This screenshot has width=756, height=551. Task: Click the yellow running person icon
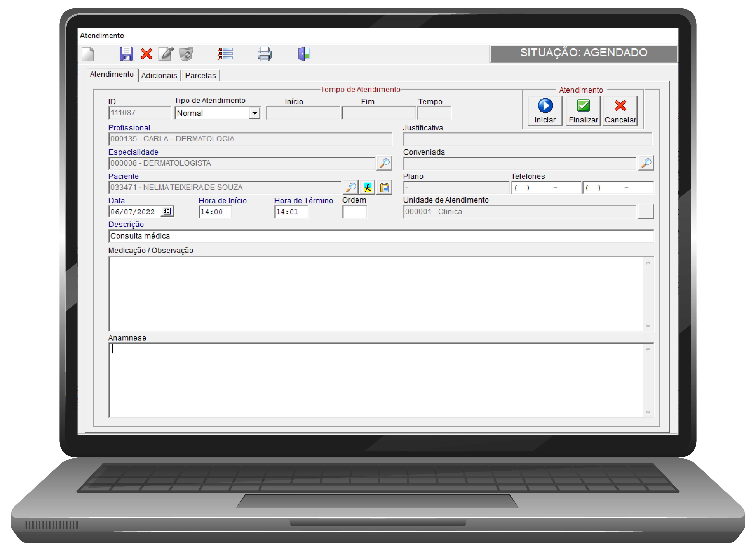pos(368,187)
